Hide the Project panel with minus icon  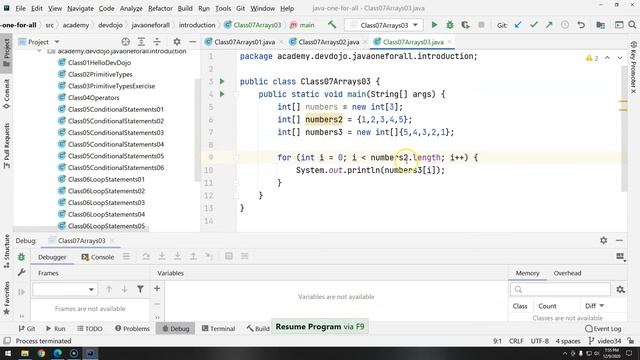point(192,42)
